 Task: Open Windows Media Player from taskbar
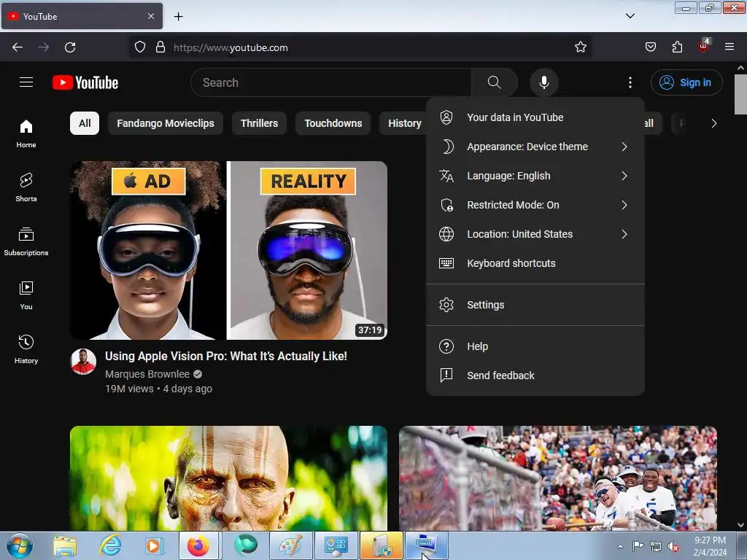click(x=154, y=545)
